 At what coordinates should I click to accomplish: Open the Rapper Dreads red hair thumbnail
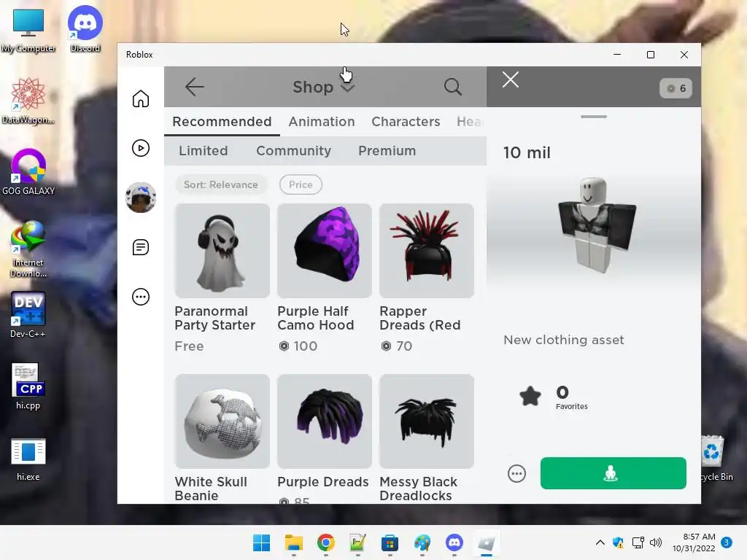[426, 251]
